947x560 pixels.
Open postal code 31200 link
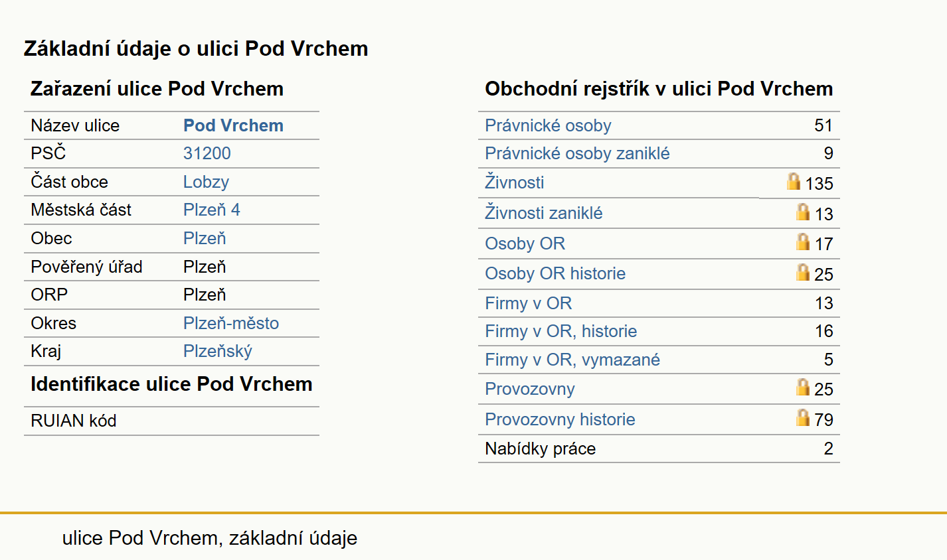pyautogui.click(x=207, y=153)
